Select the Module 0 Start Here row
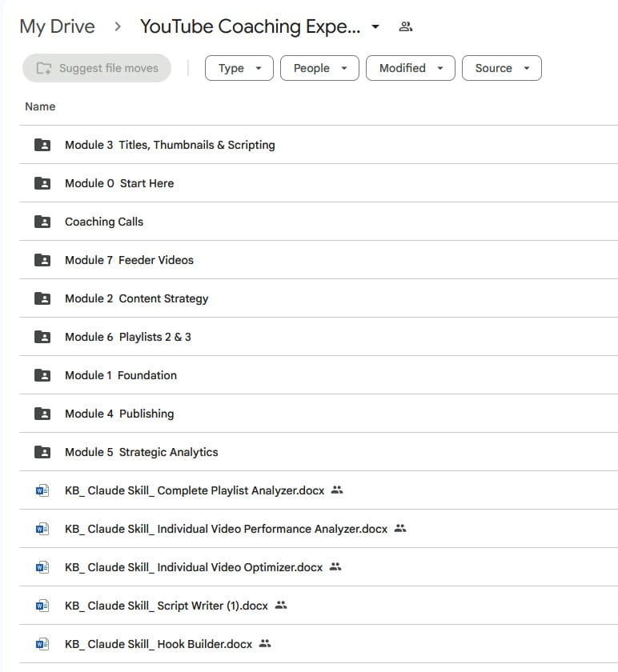The height and width of the screenshot is (672, 618). (x=319, y=183)
